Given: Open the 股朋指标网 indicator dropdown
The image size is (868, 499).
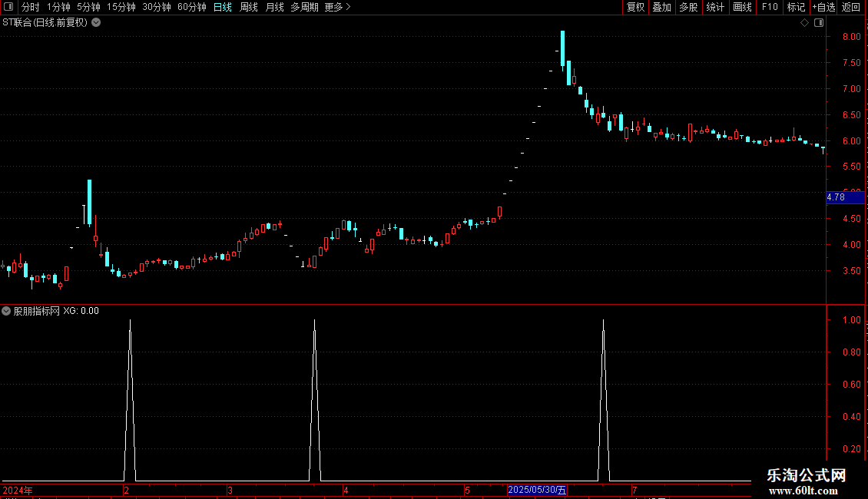Looking at the screenshot, I should 6,311.
